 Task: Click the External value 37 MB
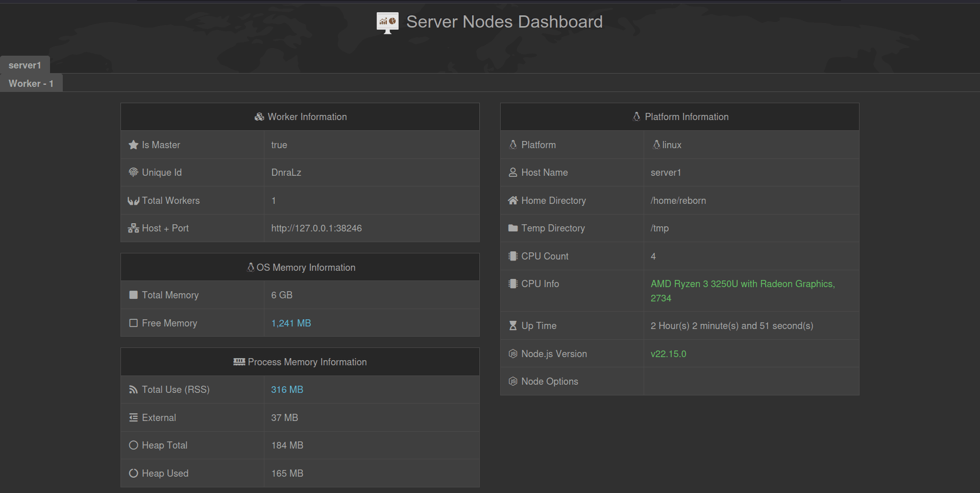point(285,418)
